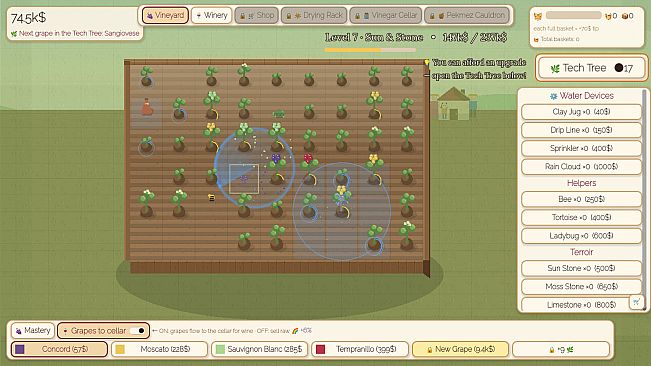Buy a Rain Cloud for 1000$
The width and height of the screenshot is (651, 366).
(581, 166)
